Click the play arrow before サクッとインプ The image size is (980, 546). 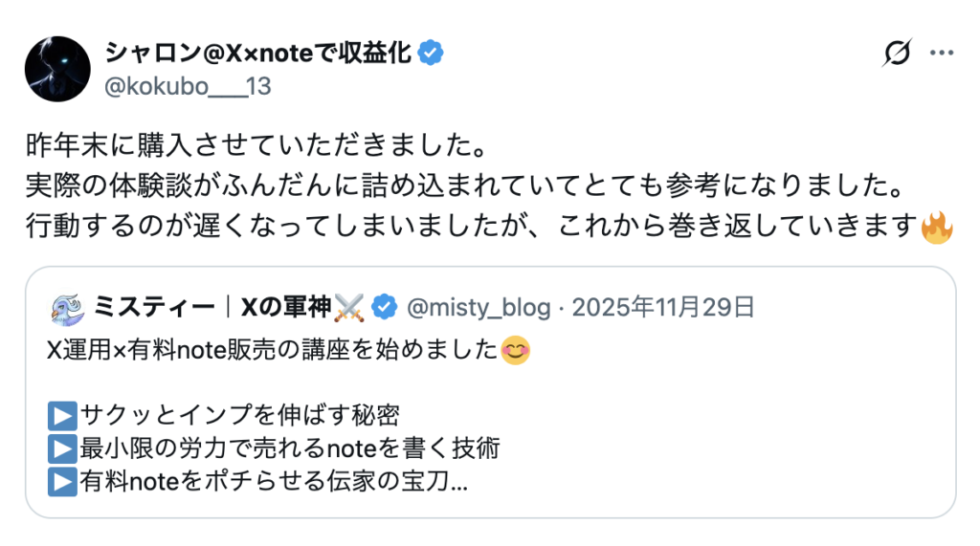pyautogui.click(x=61, y=416)
